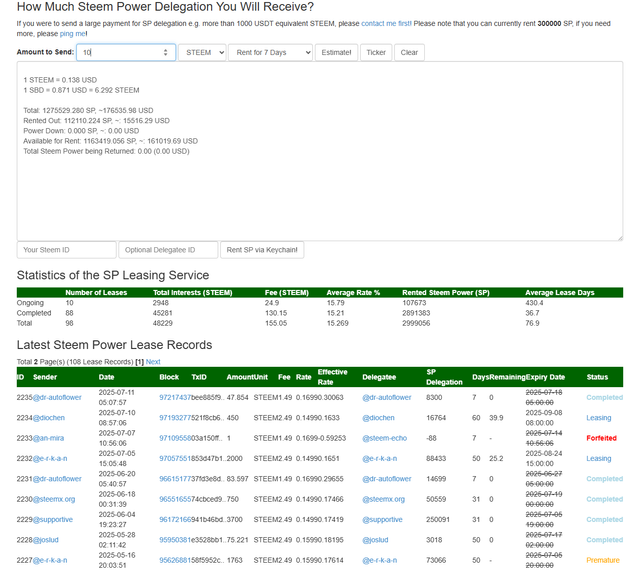Image resolution: width=640 pixels, height=573 pixels.
Task: Open sender @an-mira link
Action: pos(48,438)
